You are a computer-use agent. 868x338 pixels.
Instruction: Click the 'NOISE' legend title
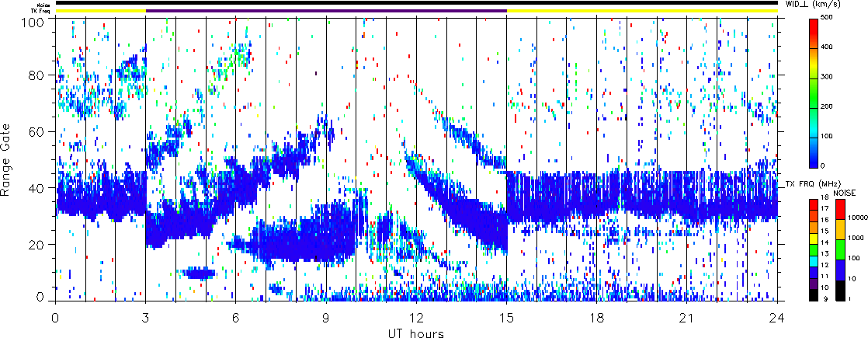(844, 194)
